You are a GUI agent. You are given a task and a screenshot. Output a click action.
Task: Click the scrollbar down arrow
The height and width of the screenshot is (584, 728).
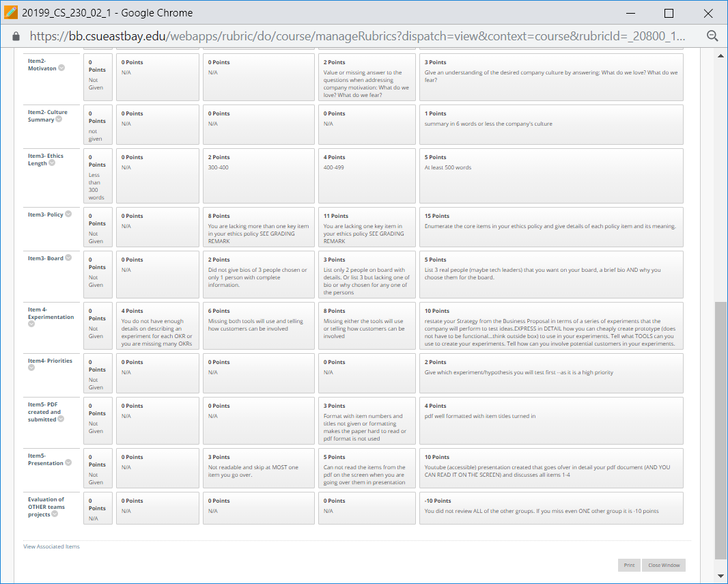point(720,576)
